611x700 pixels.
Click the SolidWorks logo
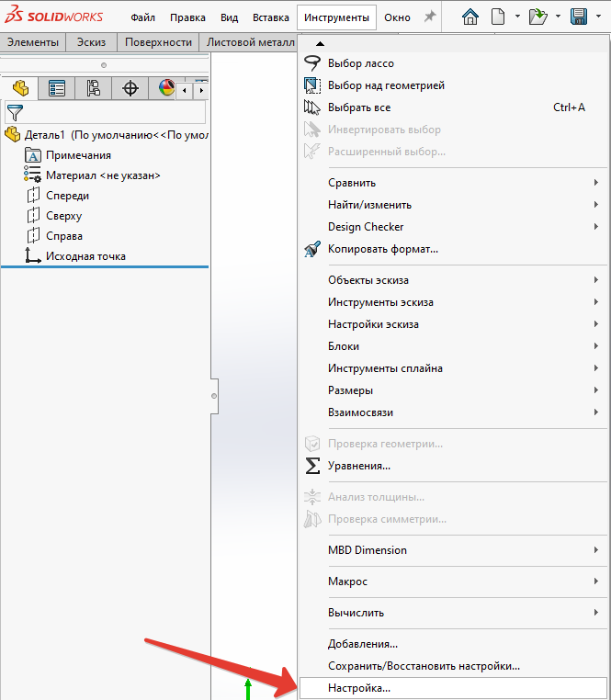(x=53, y=16)
